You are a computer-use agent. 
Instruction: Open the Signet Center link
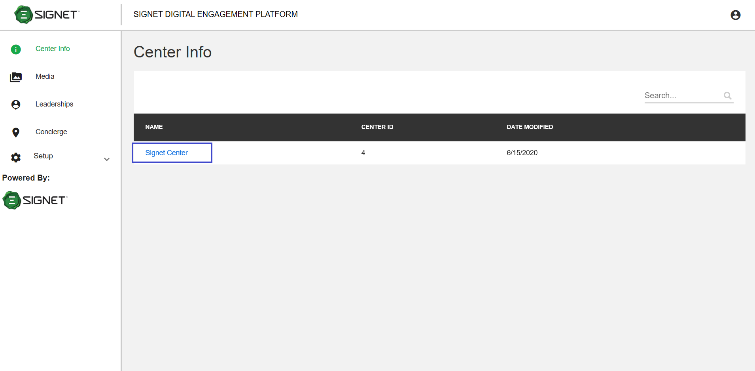click(x=167, y=153)
